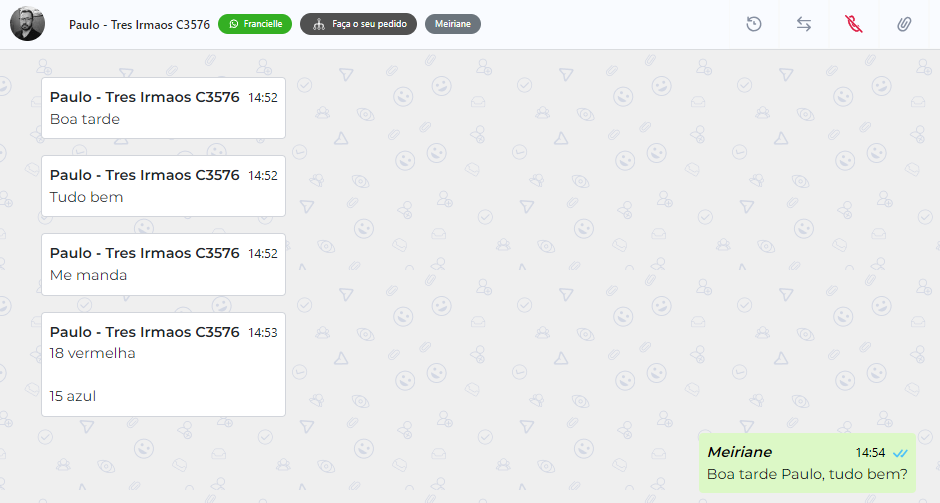Click hierarchy icon in Faça o seu pedido
Image resolution: width=940 pixels, height=503 pixels.
[x=319, y=25]
